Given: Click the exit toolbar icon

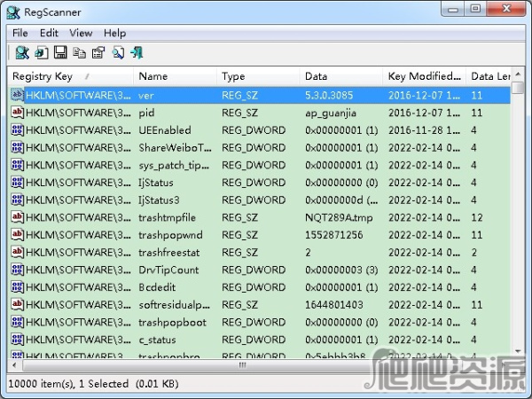Looking at the screenshot, I should (x=137, y=52).
